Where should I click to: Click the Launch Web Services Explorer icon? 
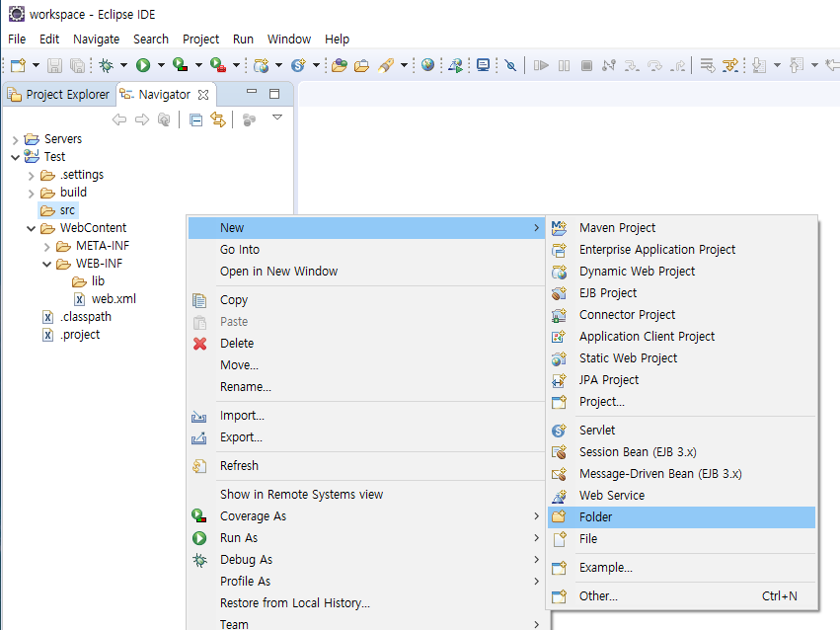(456, 65)
